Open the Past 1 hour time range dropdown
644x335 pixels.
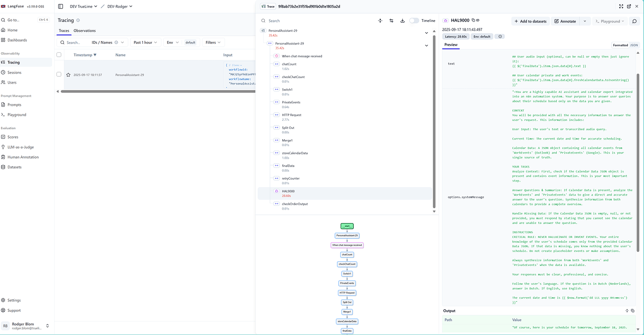(145, 42)
